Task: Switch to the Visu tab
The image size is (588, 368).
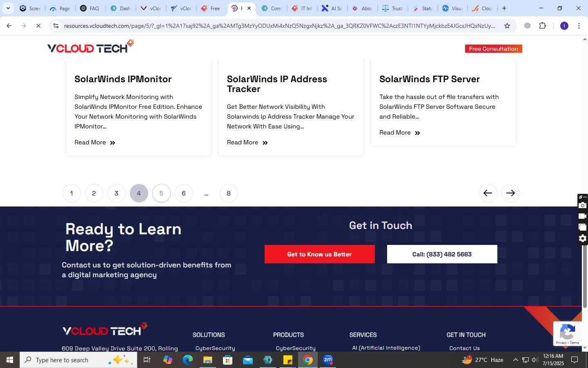Action: pos(454,8)
